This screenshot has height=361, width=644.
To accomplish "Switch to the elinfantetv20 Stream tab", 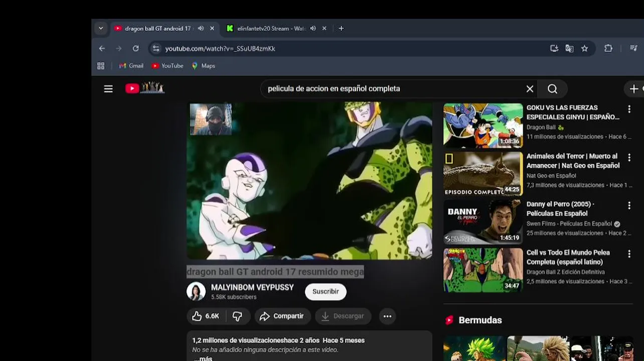I will click(271, 29).
